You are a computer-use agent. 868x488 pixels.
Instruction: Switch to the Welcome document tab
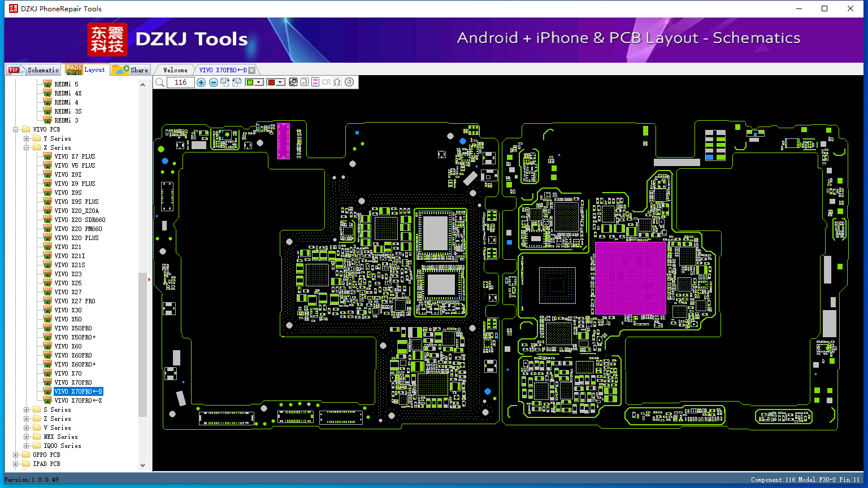point(175,70)
